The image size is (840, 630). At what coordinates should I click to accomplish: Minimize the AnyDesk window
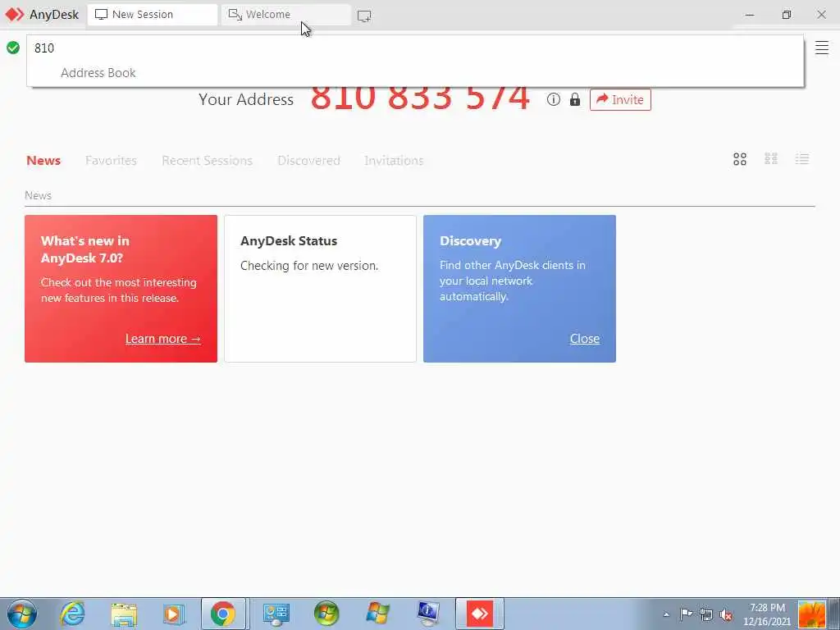tap(750, 15)
